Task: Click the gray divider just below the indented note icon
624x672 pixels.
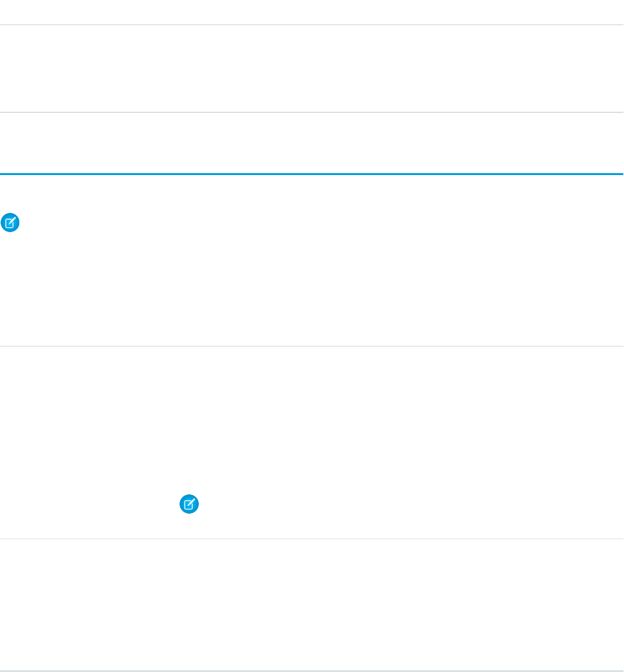Action: pyautogui.click(x=312, y=539)
